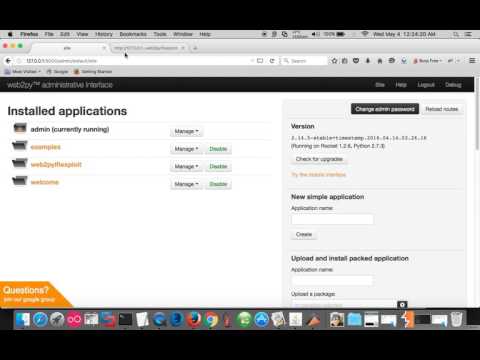Focus the new application name field

(332, 219)
